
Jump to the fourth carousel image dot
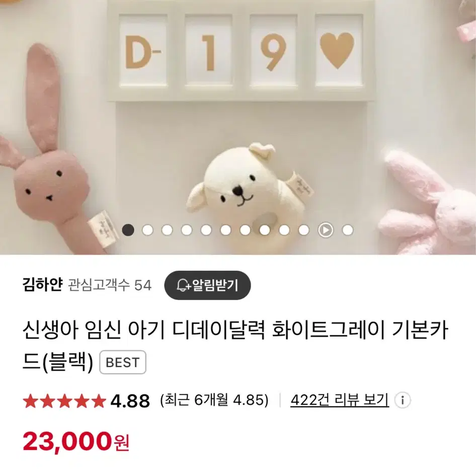[x=186, y=230]
